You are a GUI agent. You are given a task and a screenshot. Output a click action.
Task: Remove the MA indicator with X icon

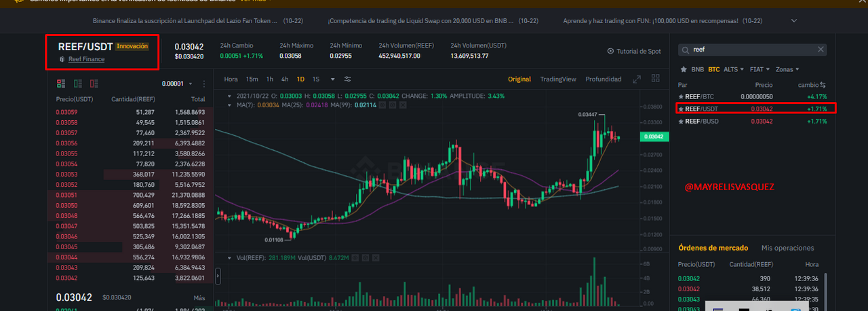[x=403, y=105]
